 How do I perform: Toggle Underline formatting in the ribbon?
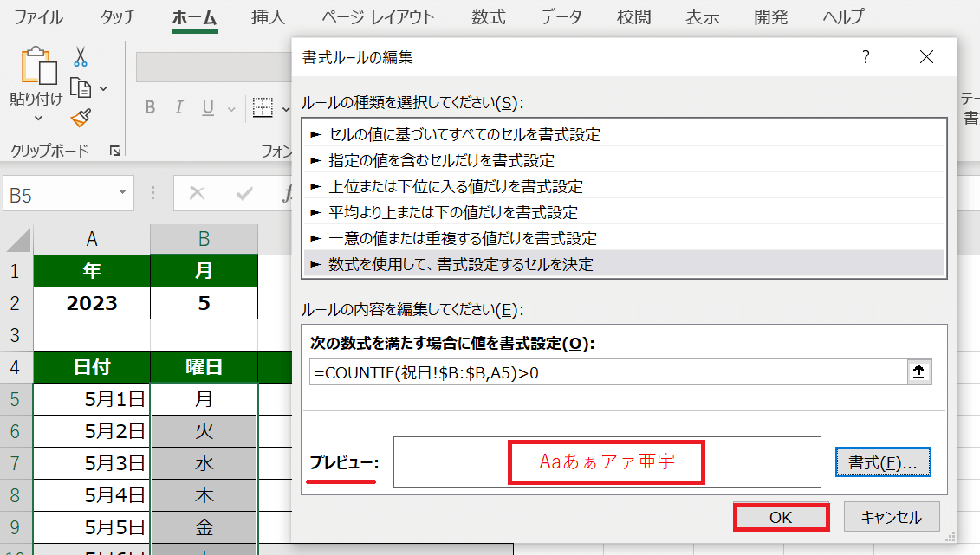(208, 107)
